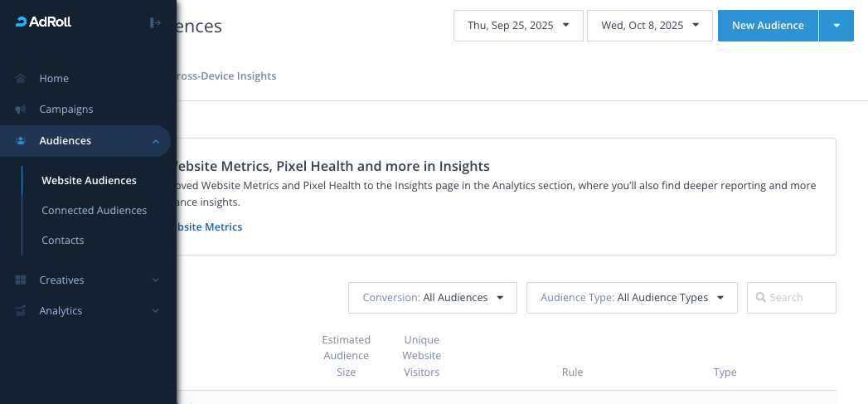This screenshot has width=868, height=404.
Task: Click the Campaigns megaphone icon
Action: point(21,110)
